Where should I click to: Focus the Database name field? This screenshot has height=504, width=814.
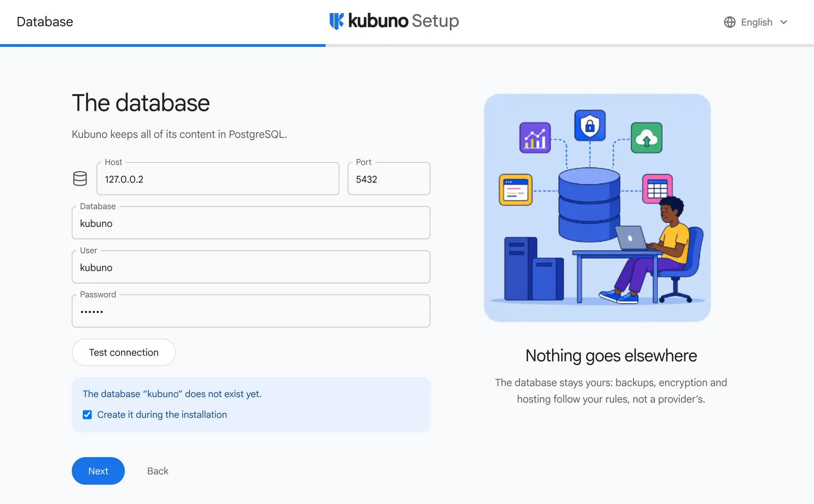[251, 223]
